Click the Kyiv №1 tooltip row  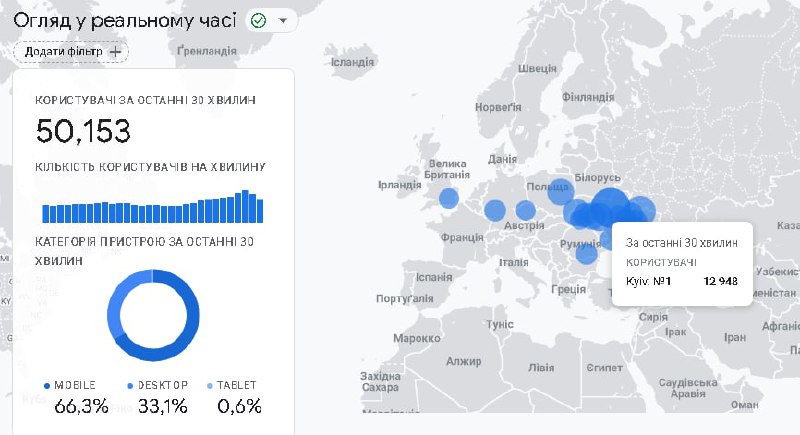click(x=681, y=282)
